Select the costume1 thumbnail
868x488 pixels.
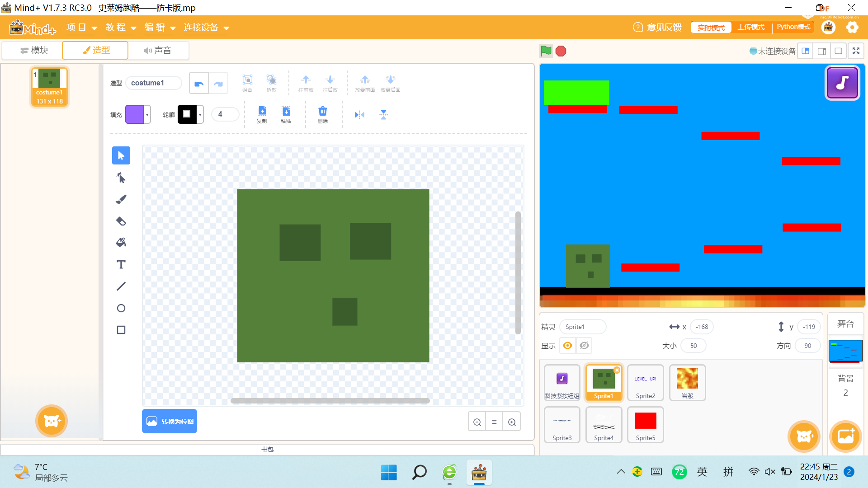[49, 87]
